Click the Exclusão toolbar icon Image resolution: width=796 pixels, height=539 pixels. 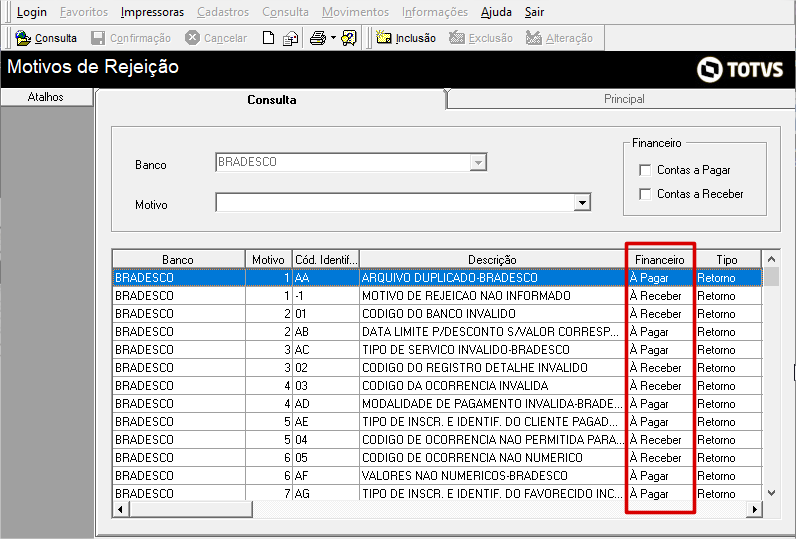click(456, 38)
